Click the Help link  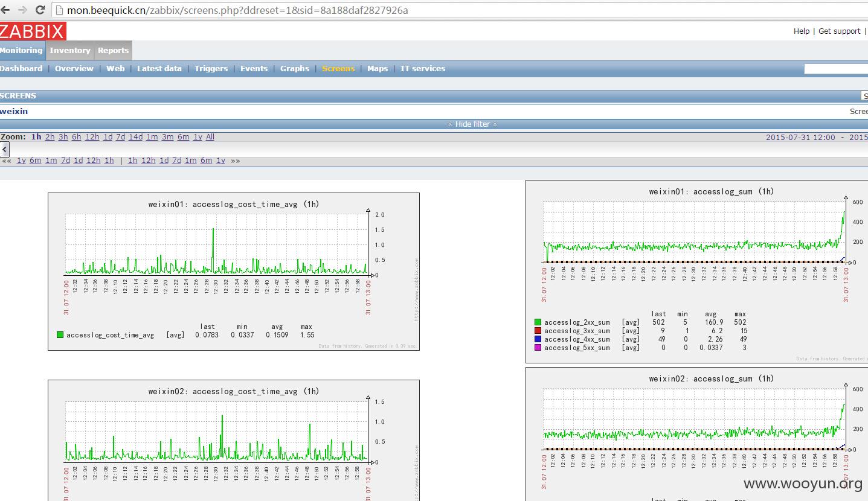[x=802, y=31]
